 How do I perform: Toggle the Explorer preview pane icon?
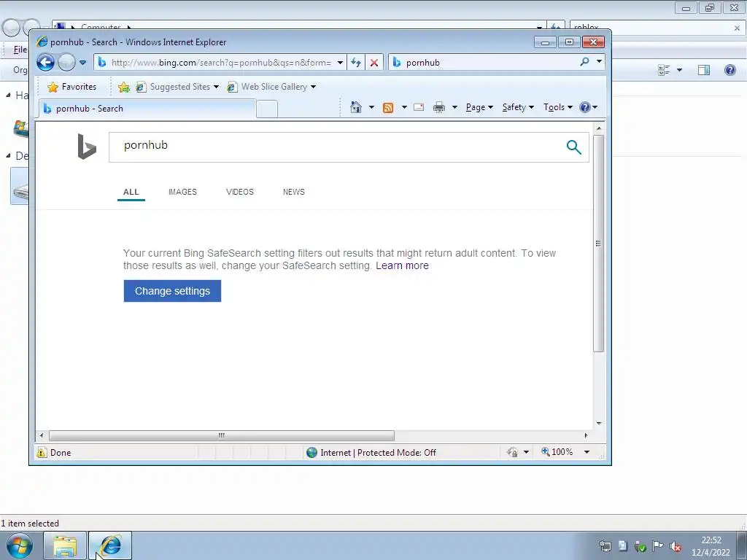pos(704,70)
